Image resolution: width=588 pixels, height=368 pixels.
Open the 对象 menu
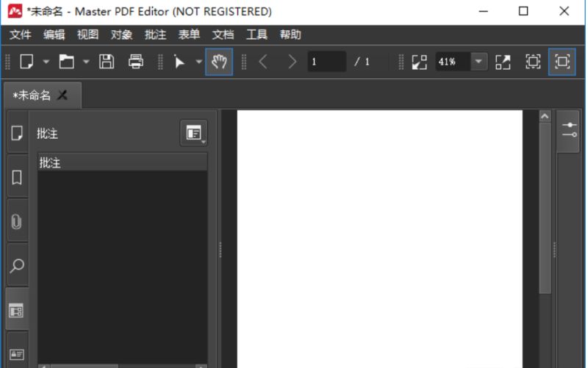(x=121, y=35)
